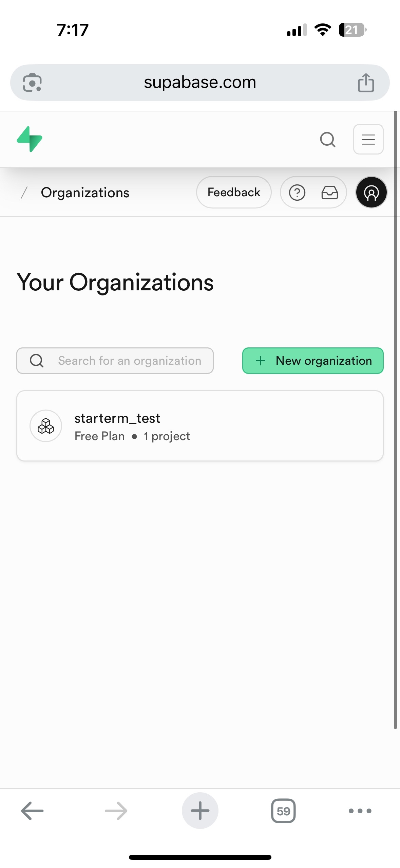Screen dimensions: 400x868
Task: Focus the Search for an organization field
Action: point(129,361)
